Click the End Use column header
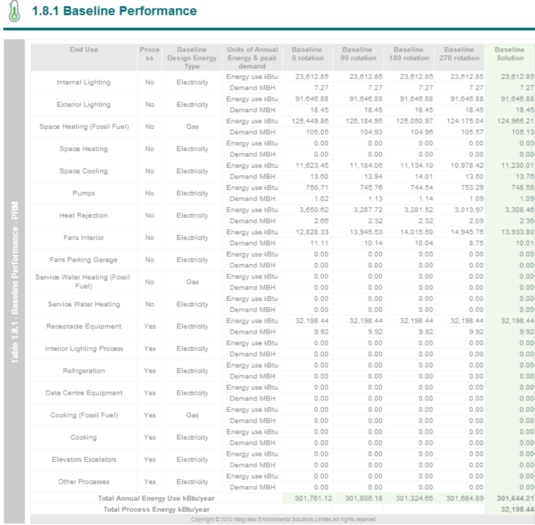 click(84, 50)
